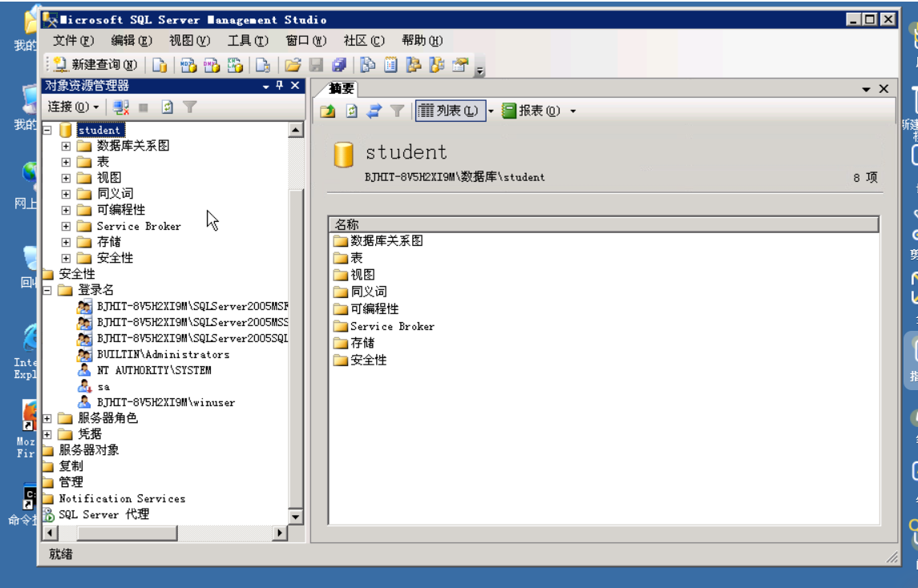Select the Notification Services node

coord(122,498)
